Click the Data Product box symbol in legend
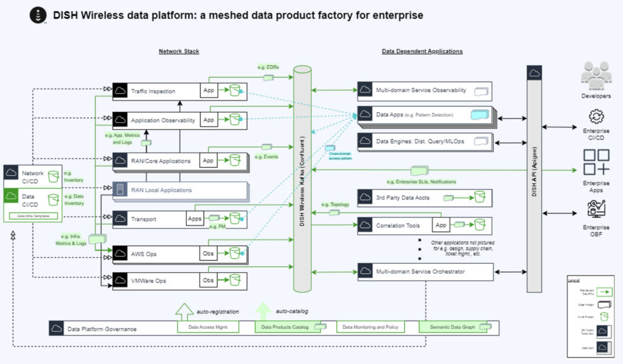This screenshot has width=623, height=364. (x=604, y=304)
